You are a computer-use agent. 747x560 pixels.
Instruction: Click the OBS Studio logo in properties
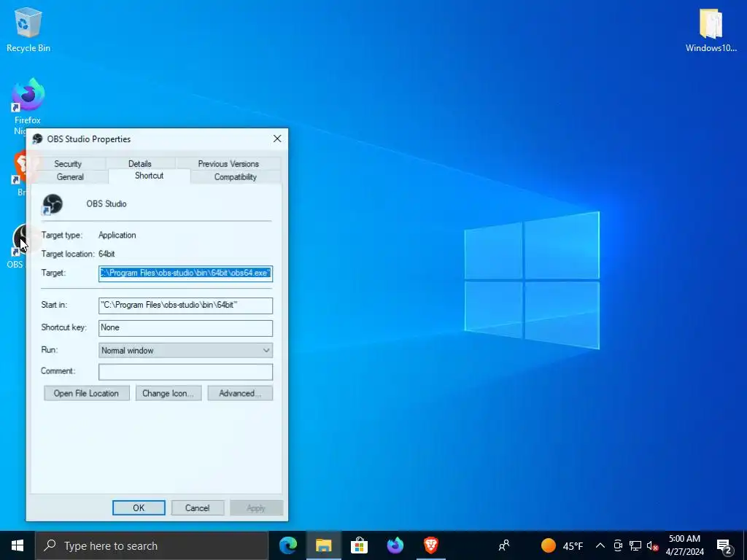pyautogui.click(x=53, y=205)
